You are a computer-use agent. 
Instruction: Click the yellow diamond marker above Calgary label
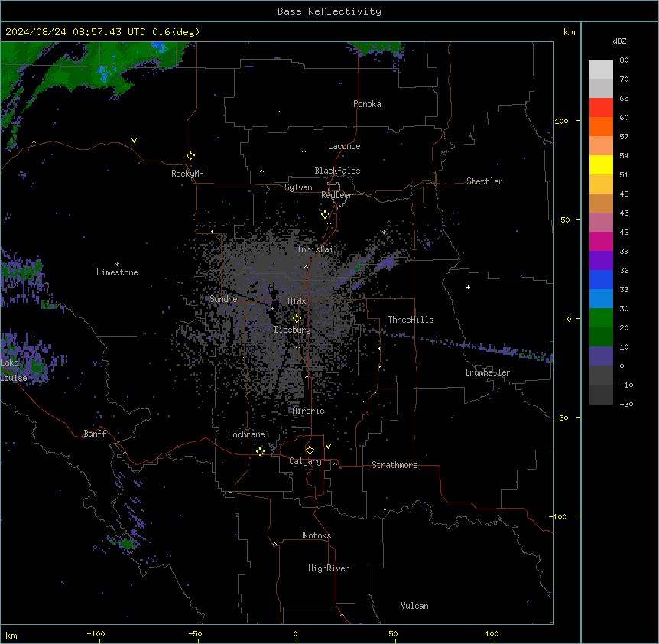pyautogui.click(x=310, y=450)
